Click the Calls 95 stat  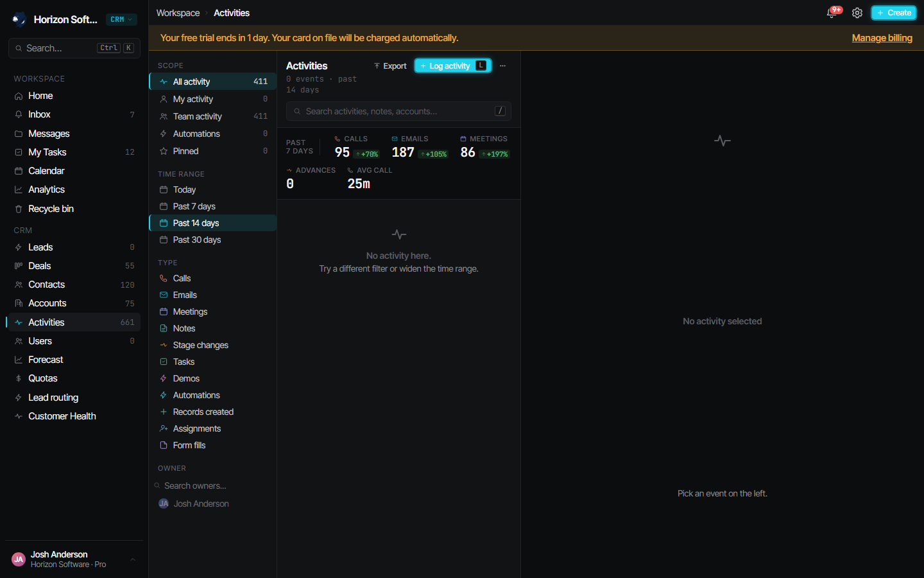click(x=357, y=147)
